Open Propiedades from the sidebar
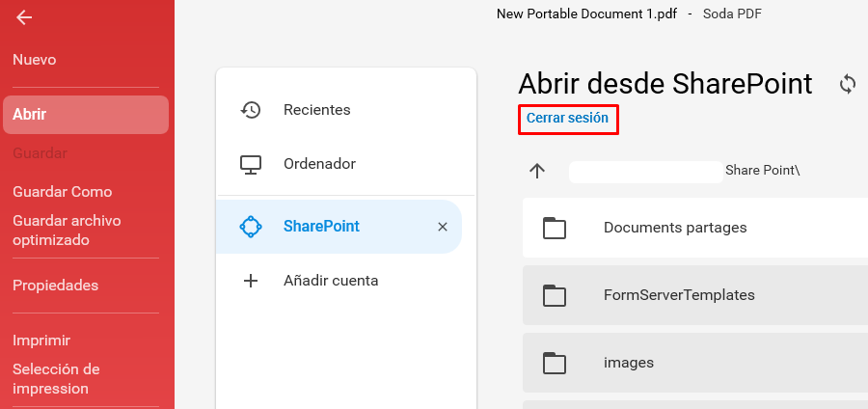868x409 pixels. (55, 286)
